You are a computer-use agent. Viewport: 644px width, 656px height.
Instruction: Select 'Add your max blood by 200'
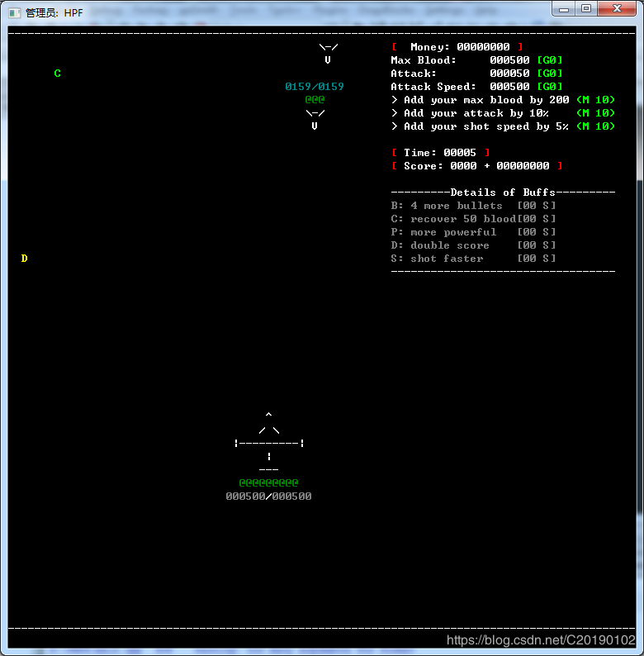504,100
